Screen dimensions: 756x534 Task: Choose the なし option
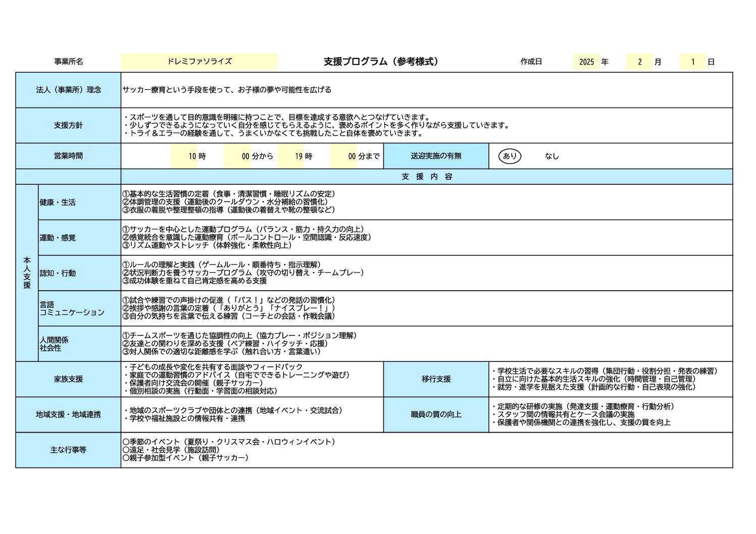tap(552, 156)
